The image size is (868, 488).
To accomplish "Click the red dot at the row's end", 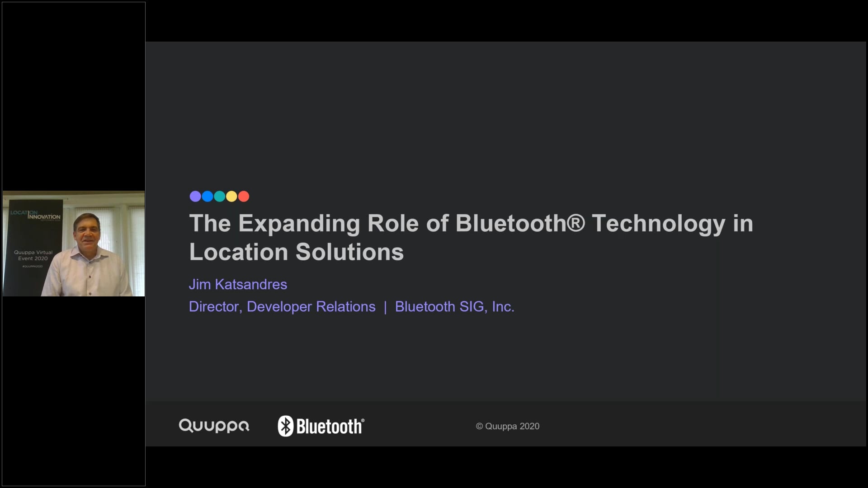I will [244, 196].
